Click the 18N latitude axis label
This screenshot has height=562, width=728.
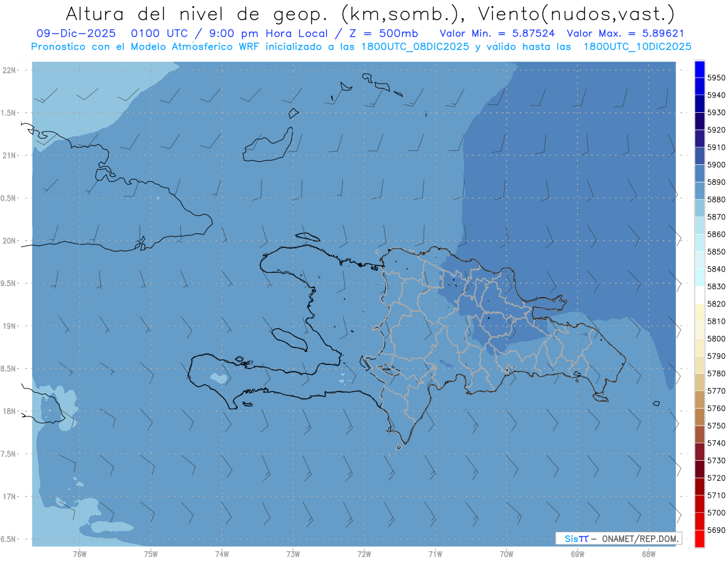click(x=10, y=411)
